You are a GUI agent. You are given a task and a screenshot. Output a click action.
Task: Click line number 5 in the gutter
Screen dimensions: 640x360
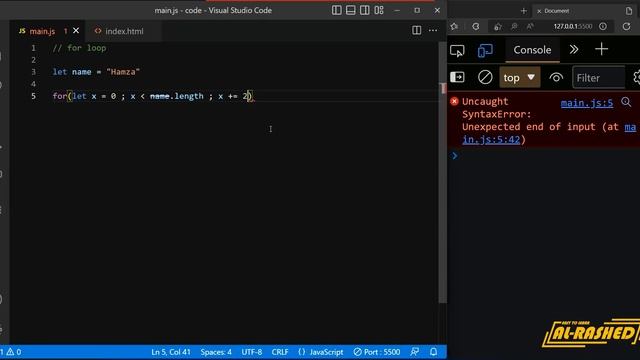click(x=33, y=96)
